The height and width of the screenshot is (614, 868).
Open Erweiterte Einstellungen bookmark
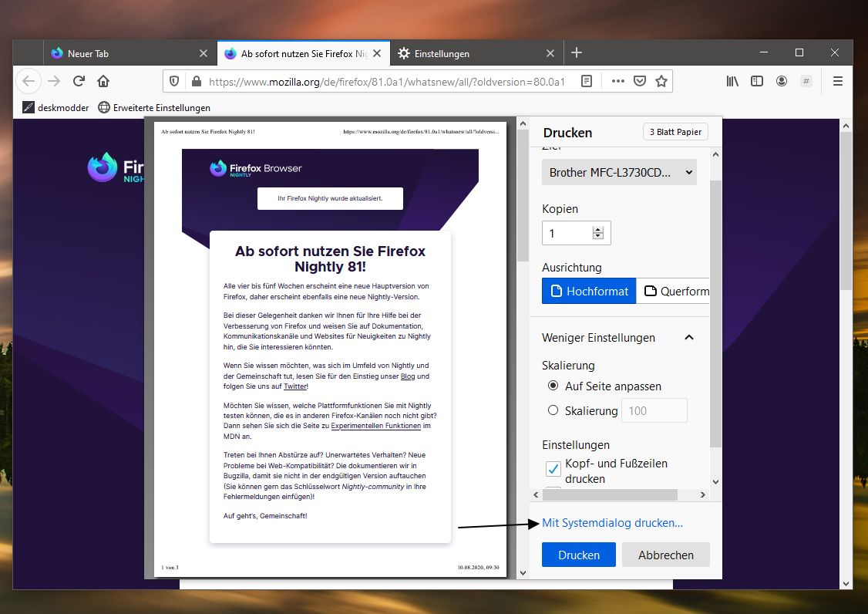pos(154,107)
